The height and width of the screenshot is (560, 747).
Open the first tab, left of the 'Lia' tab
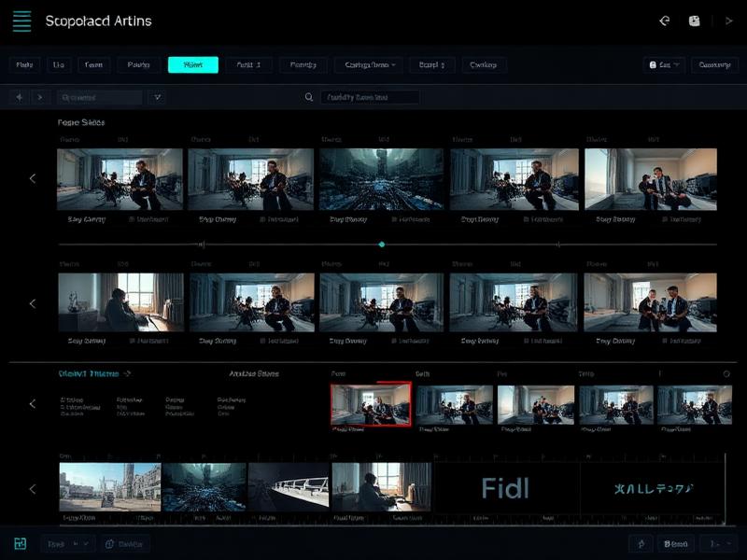coord(25,64)
